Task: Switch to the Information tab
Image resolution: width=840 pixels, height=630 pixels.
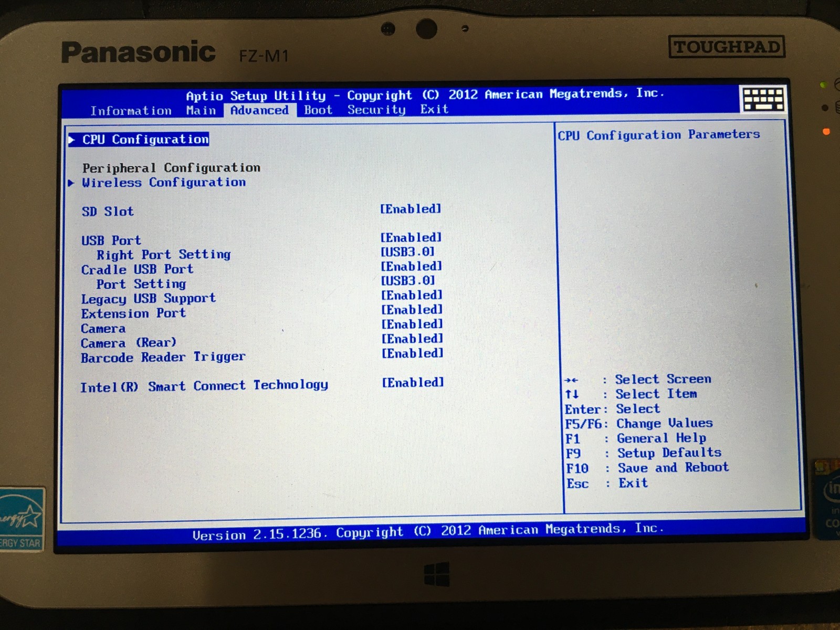Action: click(x=131, y=111)
